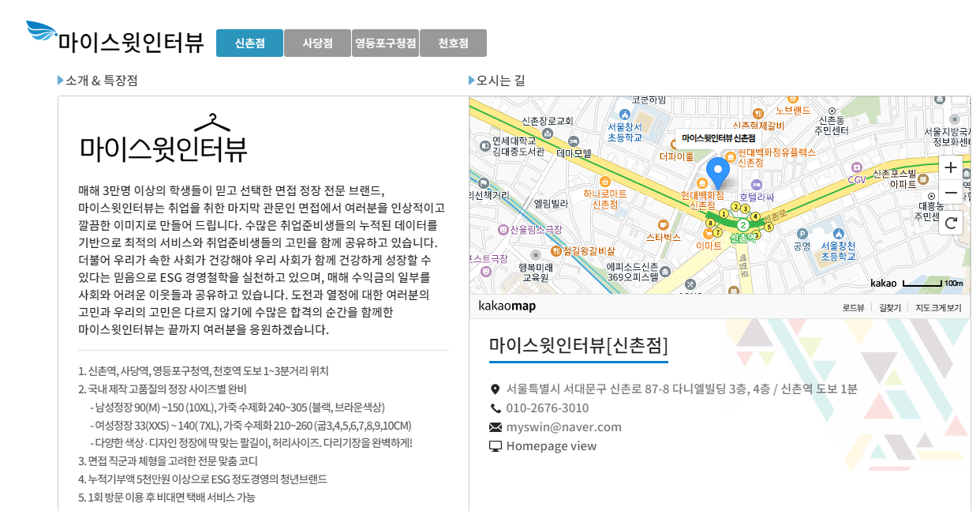Select subway exit 8 marker on map
The image size is (980, 511).
710,223
